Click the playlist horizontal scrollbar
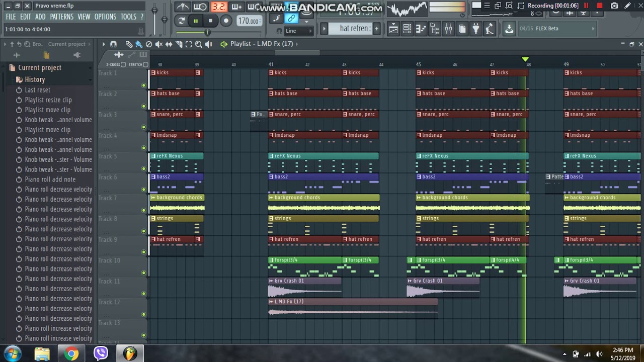 (x=297, y=53)
